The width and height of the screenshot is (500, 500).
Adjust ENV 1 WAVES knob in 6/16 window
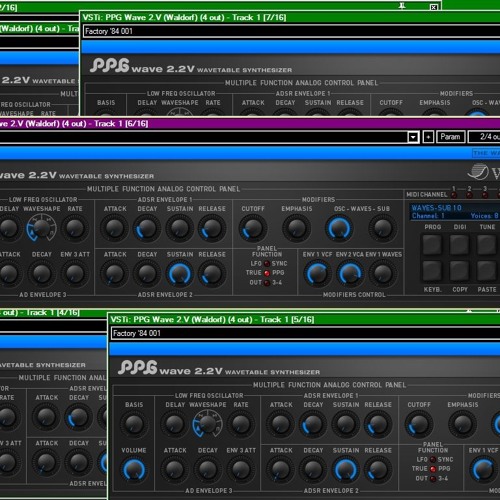tap(382, 274)
